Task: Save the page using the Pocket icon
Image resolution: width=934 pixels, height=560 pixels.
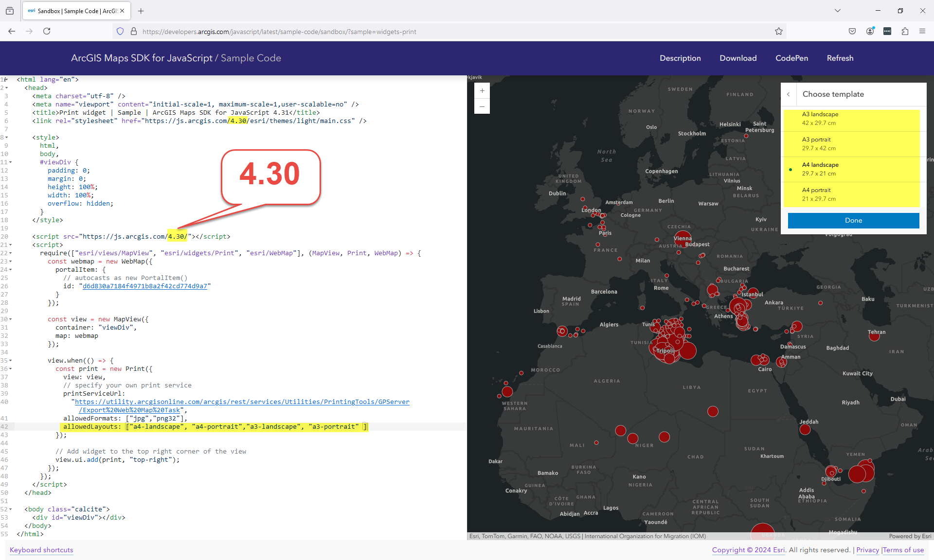Action: tap(852, 31)
